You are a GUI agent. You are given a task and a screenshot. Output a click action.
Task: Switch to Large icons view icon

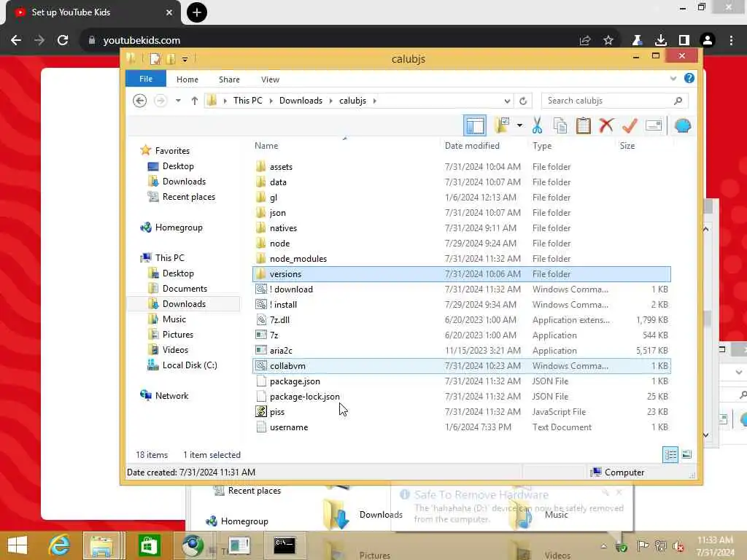686,455
